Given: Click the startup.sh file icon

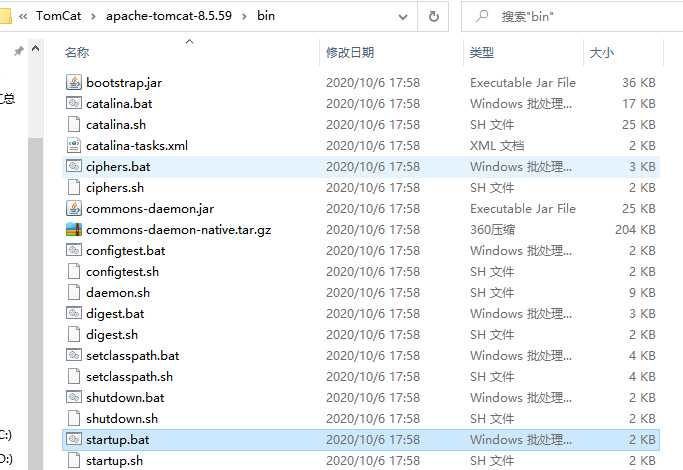Looking at the screenshot, I should [74, 460].
